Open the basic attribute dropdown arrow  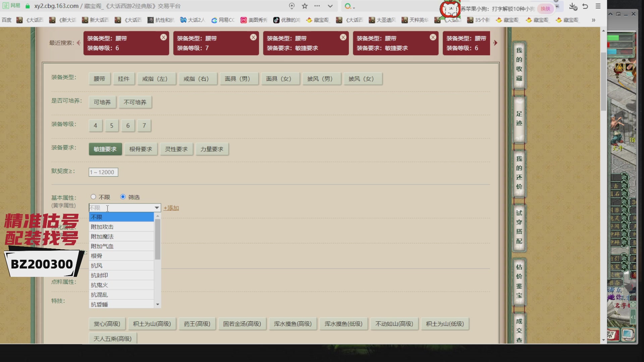157,208
